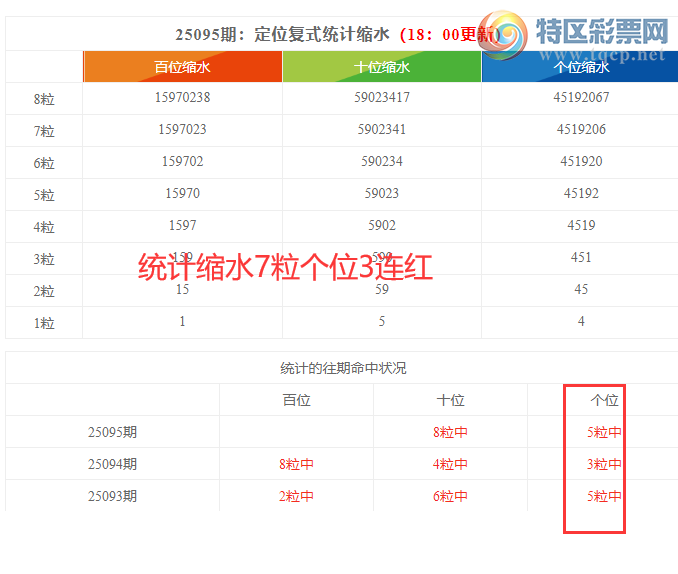
Task: Click the 4粒 row label
Action: coord(44,227)
